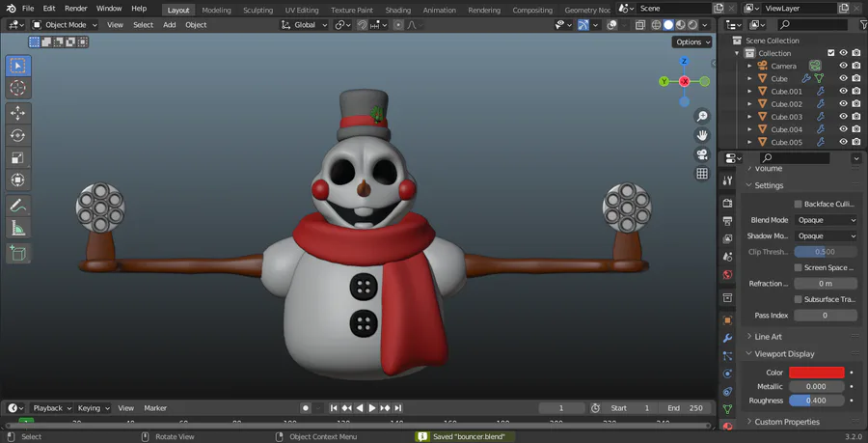Click the current frame number field

[561, 408]
